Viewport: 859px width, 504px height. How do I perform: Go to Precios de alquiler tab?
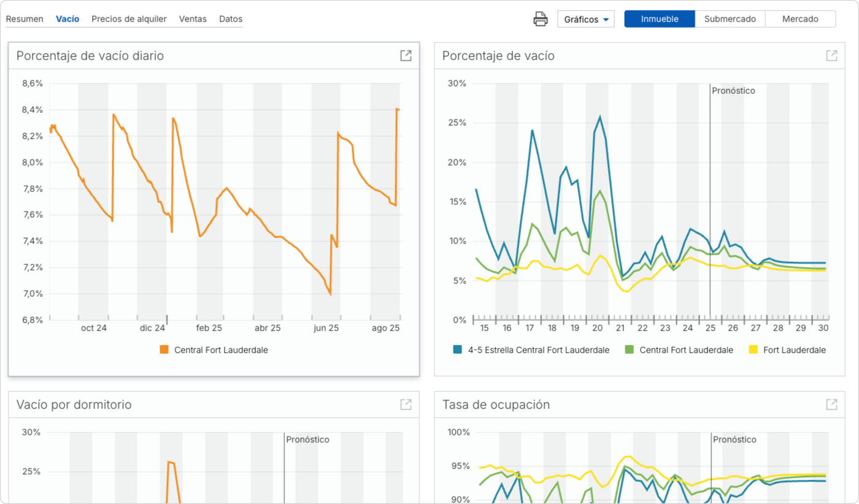(x=129, y=19)
